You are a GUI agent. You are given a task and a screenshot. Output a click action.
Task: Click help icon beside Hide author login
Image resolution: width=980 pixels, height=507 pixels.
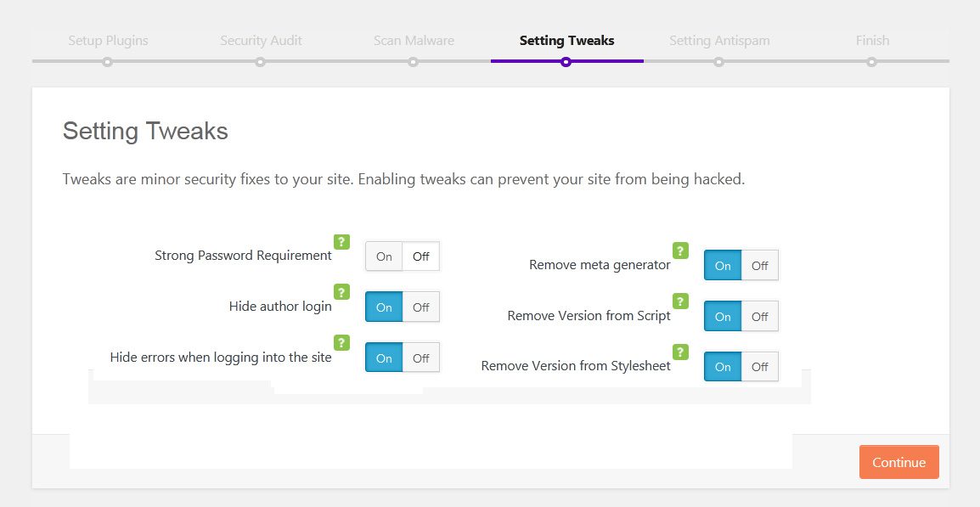[x=341, y=292]
